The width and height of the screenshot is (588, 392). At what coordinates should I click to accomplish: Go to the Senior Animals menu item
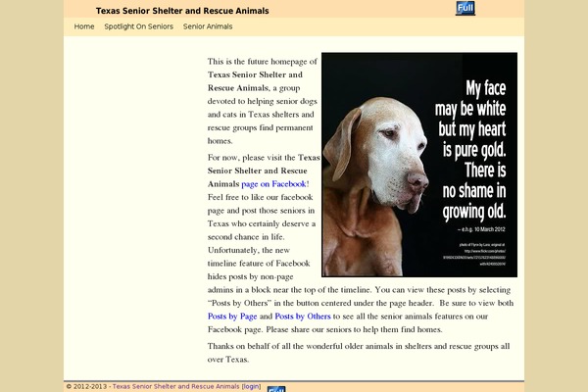coord(208,26)
